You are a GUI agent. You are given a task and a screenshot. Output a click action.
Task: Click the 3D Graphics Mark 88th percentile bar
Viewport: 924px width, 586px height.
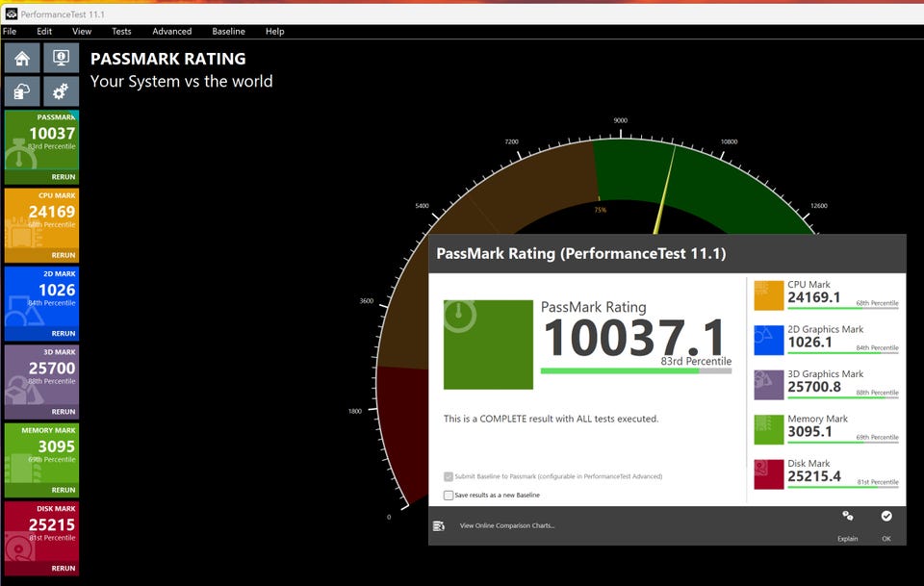coord(843,397)
